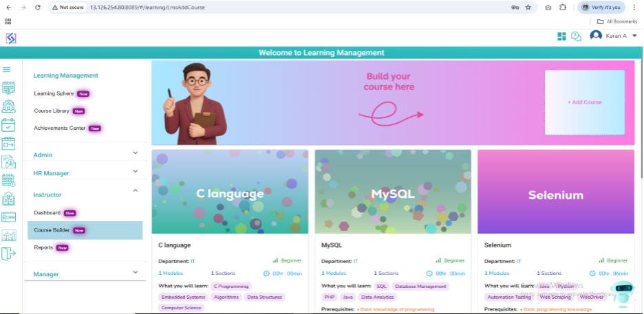This screenshot has width=644, height=314.
Task: Click the + Add Course button
Action: click(584, 102)
